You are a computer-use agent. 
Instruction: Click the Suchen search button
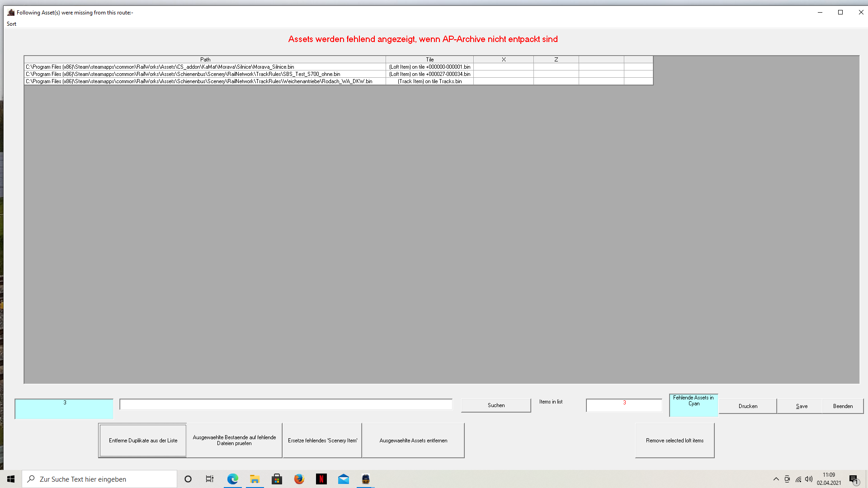[496, 405]
